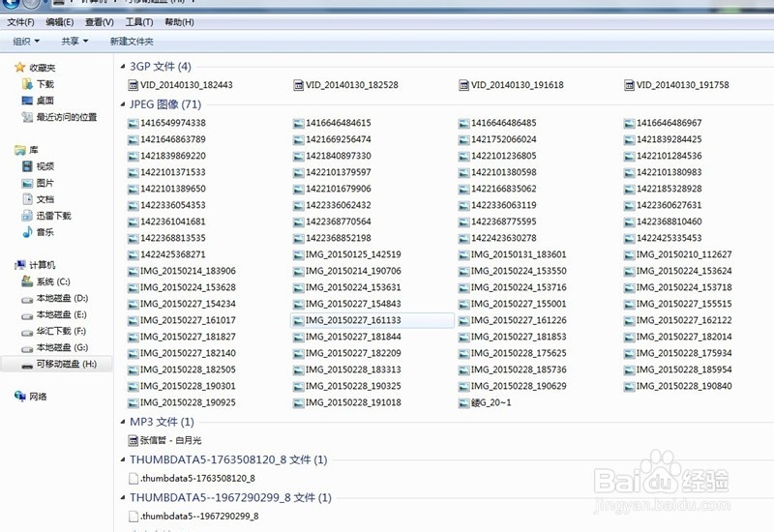This screenshot has width=774, height=532.
Task: Open the 组织 dropdown
Action: tap(26, 42)
